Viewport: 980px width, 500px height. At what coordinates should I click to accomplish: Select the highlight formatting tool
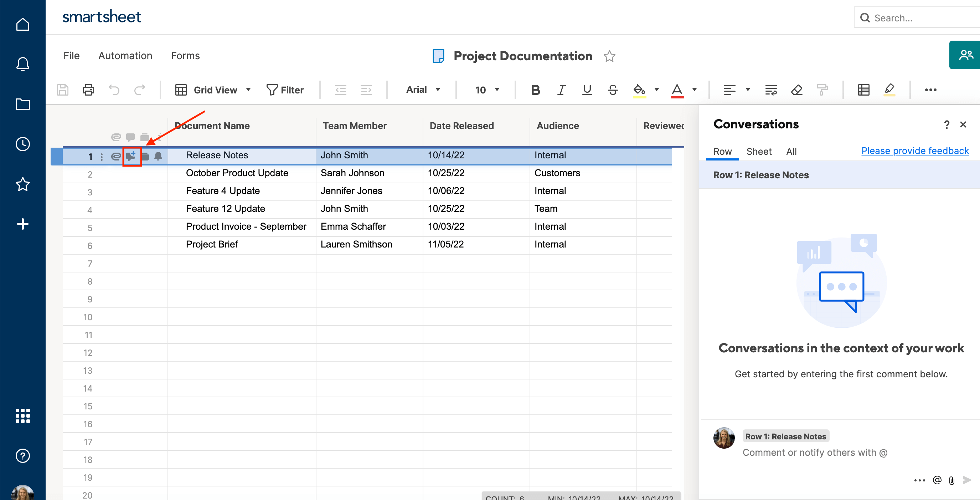click(x=889, y=90)
